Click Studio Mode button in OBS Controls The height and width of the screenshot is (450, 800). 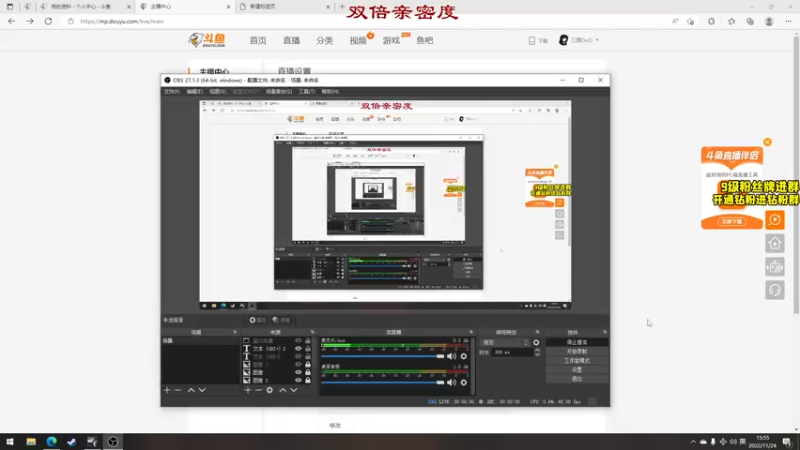(x=577, y=361)
